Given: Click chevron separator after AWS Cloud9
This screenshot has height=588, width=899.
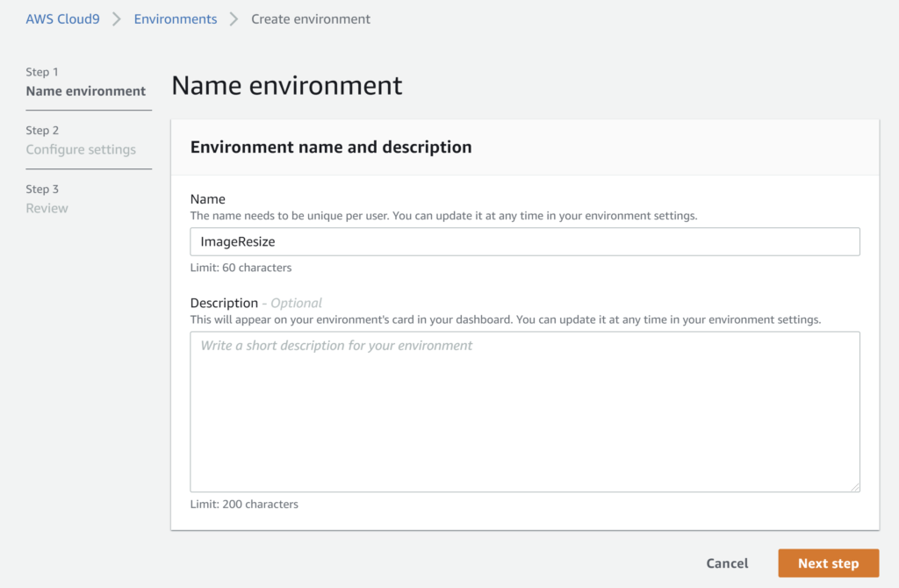Looking at the screenshot, I should [117, 18].
